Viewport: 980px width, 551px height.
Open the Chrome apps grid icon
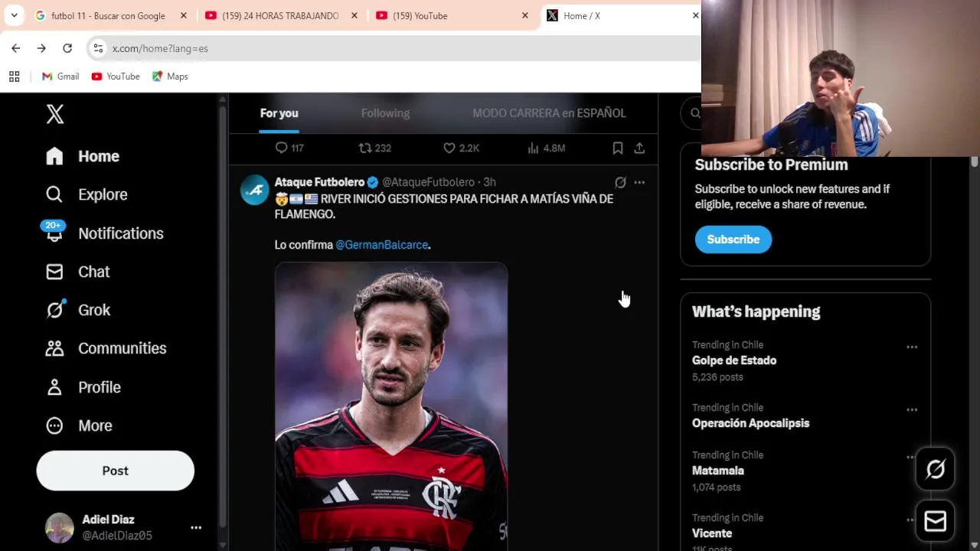tap(14, 77)
